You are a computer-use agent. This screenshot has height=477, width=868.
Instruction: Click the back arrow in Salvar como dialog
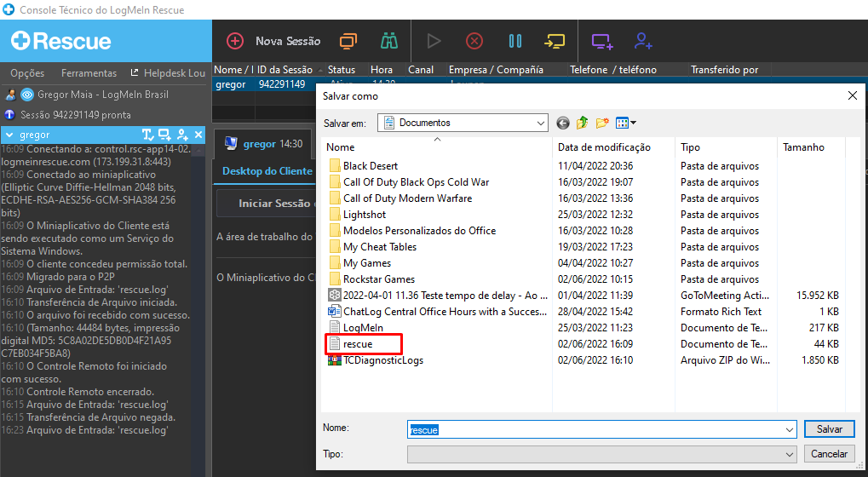pos(563,123)
